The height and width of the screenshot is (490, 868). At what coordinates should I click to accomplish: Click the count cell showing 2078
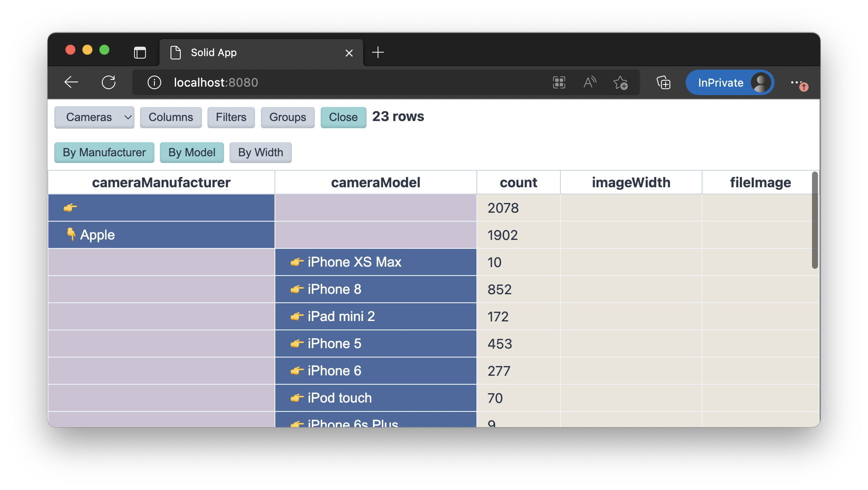click(518, 208)
